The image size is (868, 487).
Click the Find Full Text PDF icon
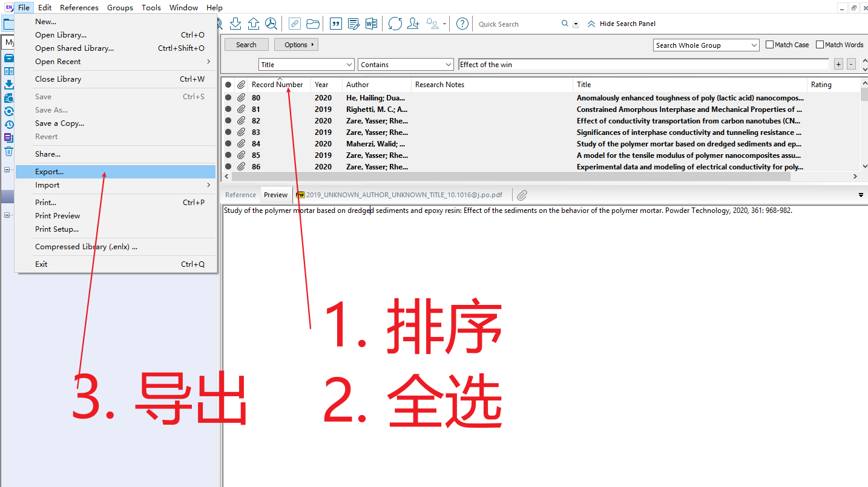[271, 24]
